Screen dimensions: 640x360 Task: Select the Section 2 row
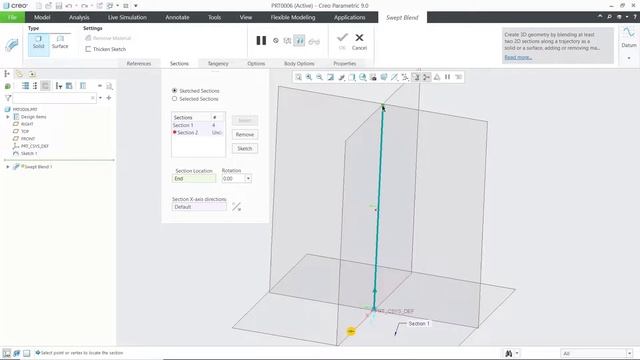(198, 133)
